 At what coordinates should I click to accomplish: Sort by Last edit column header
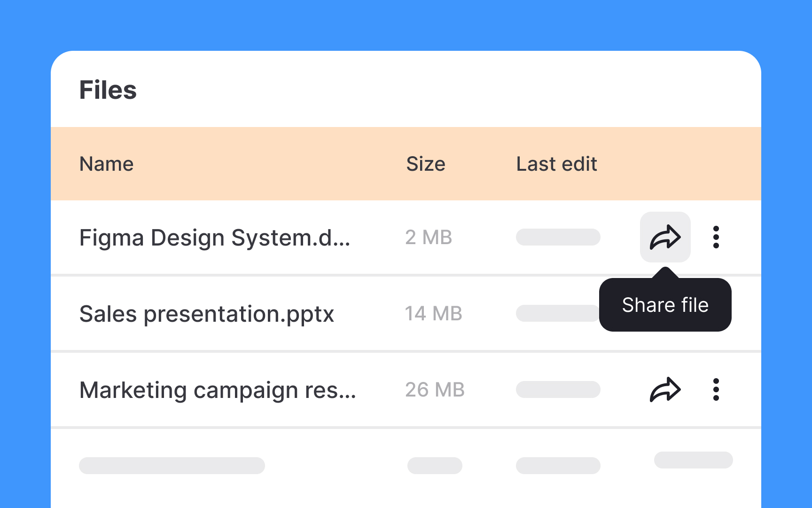click(556, 164)
